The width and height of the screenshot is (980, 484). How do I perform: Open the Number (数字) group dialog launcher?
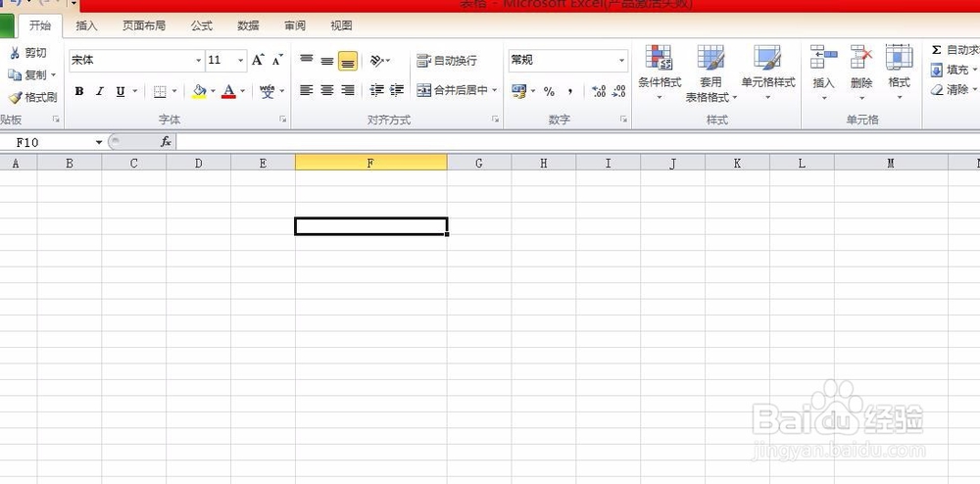pos(623,119)
